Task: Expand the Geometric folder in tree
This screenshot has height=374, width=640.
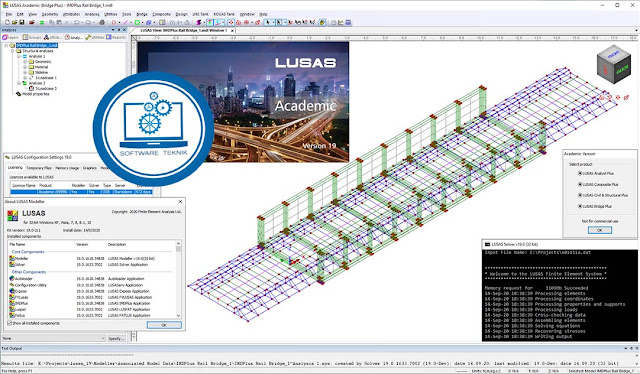Action: (25, 62)
